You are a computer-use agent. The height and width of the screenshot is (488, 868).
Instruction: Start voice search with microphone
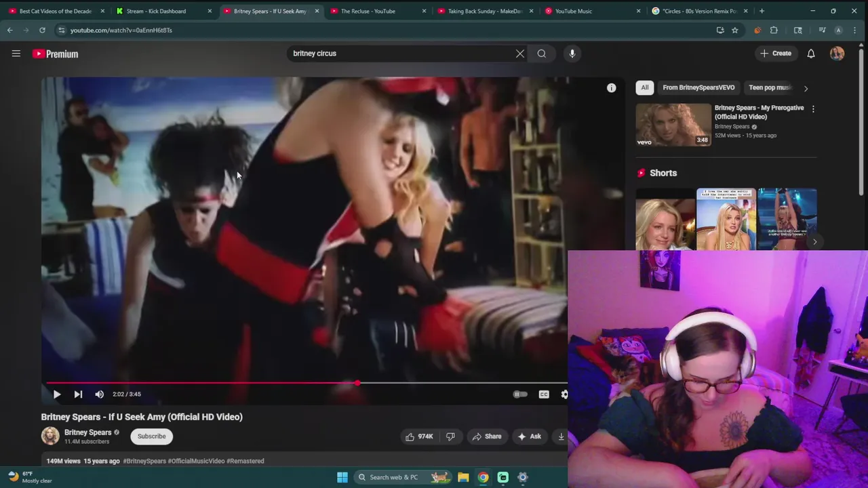(x=572, y=54)
